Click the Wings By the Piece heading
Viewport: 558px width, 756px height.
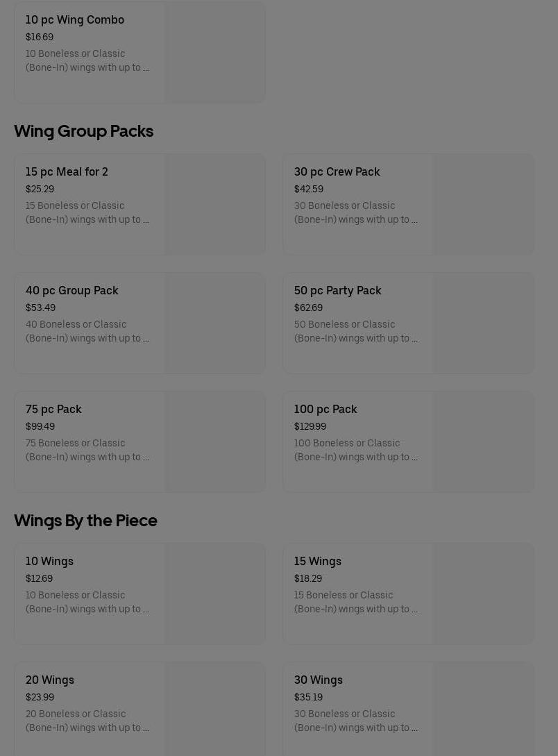(85, 521)
